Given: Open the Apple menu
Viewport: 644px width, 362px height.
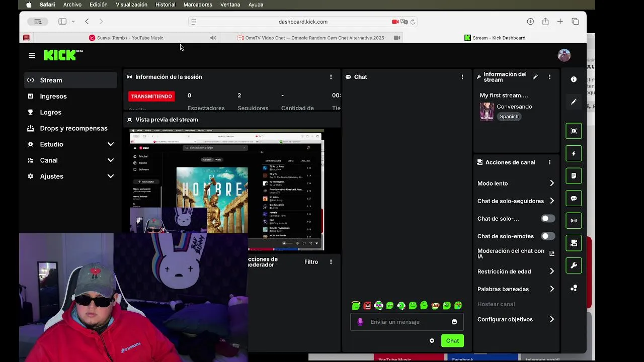Looking at the screenshot, I should 29,5.
